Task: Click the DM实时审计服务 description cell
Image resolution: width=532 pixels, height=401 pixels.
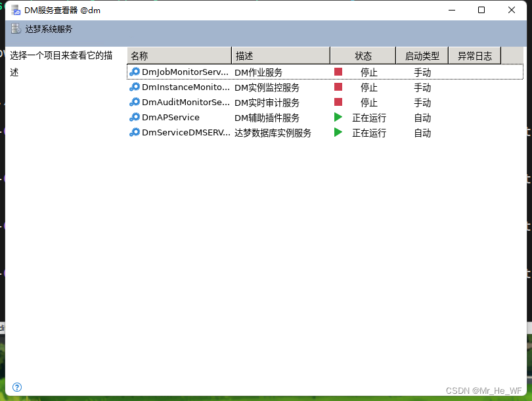Action: pyautogui.click(x=267, y=103)
